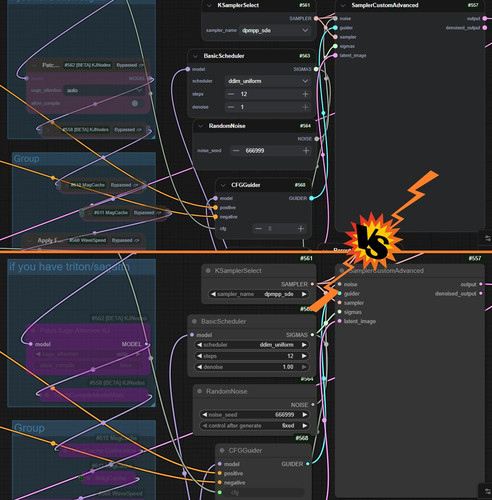492x500 pixels.
Task: Toggle collapse via gray dot on CFGGuider
Action: pos(222,450)
